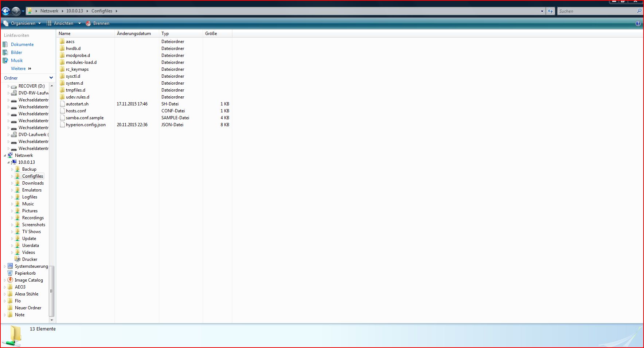Click the Refresh icon beside address bar
Viewport: 644px width, 348px height.
(550, 11)
